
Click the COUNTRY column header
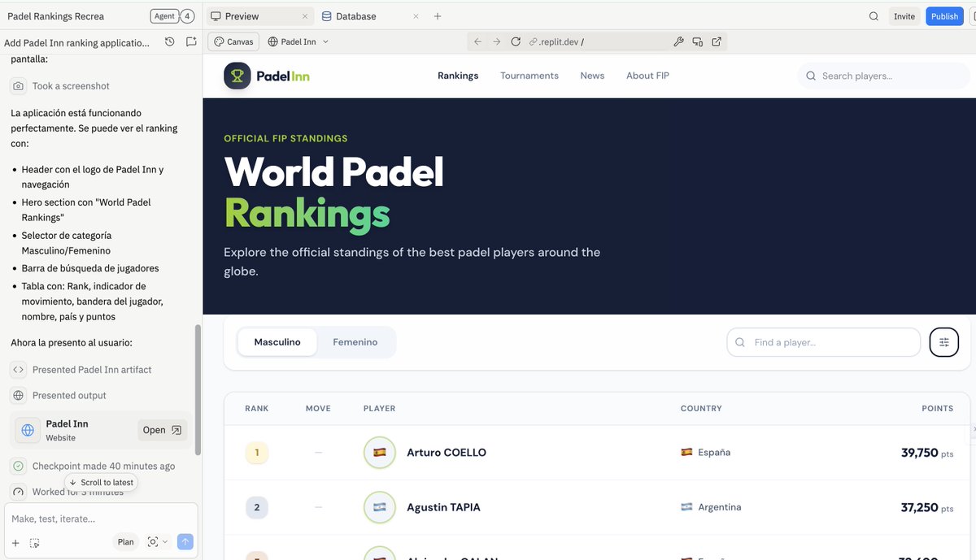click(701, 409)
